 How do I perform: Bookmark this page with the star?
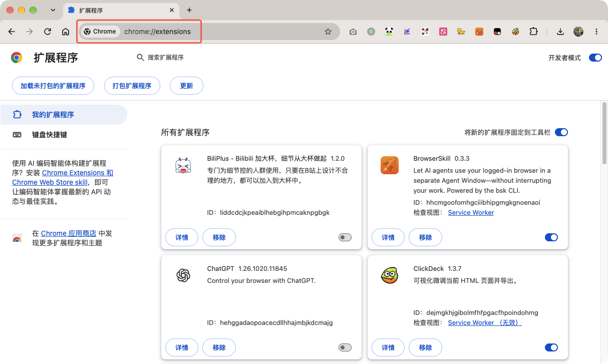pos(328,32)
